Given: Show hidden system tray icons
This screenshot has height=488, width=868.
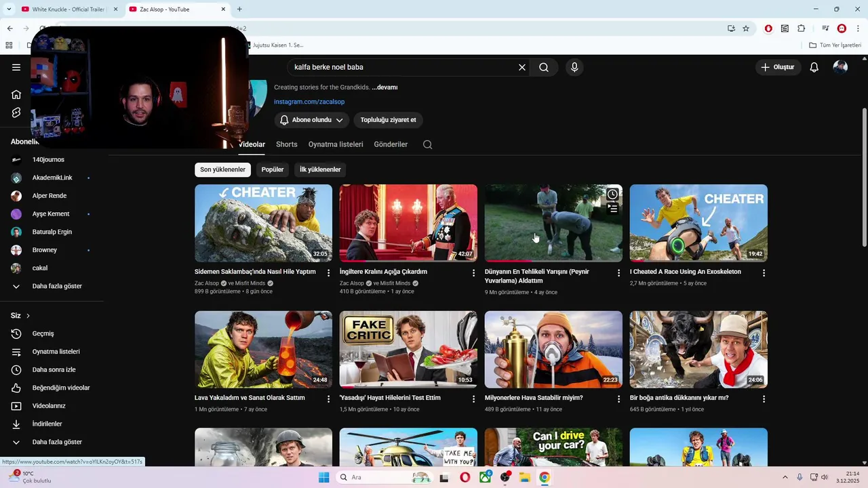Looking at the screenshot, I should click(x=785, y=477).
